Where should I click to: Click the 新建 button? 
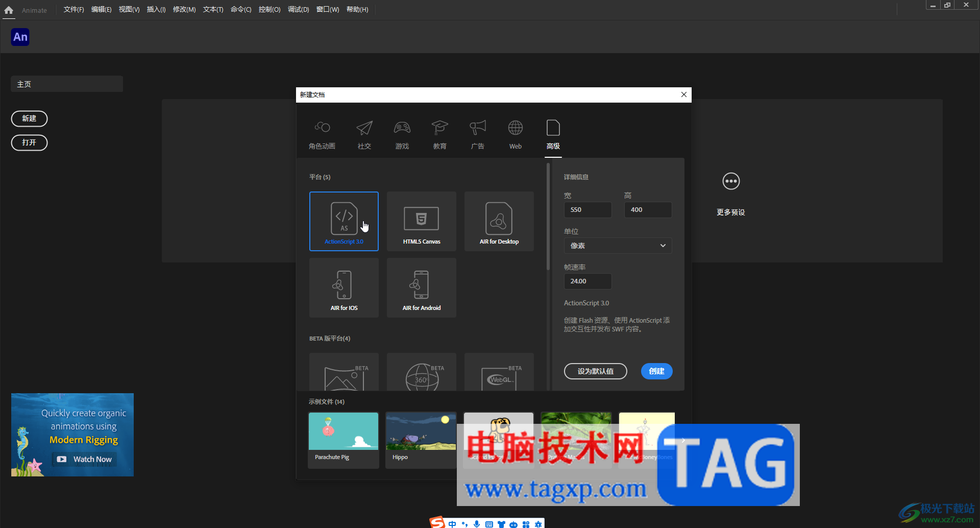pyautogui.click(x=29, y=118)
